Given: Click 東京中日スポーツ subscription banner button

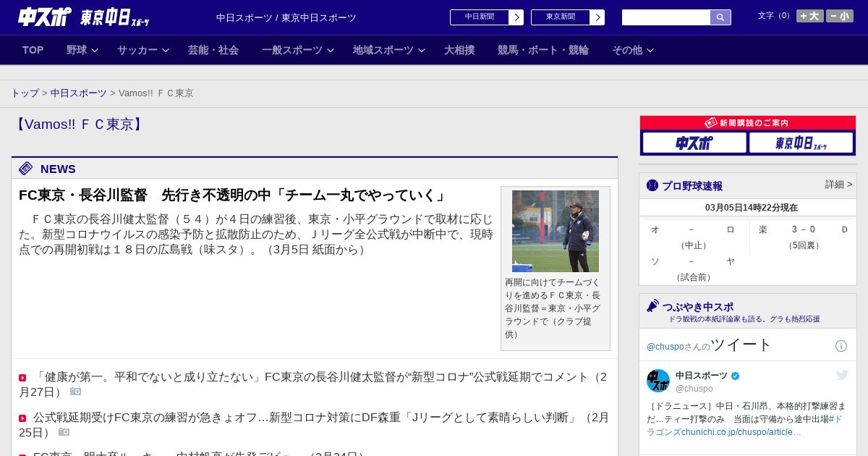Looking at the screenshot, I should (801, 143).
